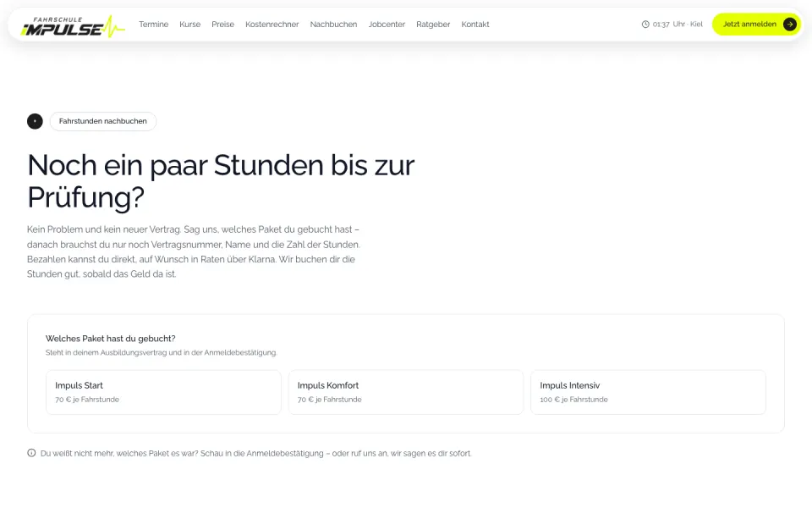
Task: Pick the Impuls Intensiv package
Action: click(648, 392)
